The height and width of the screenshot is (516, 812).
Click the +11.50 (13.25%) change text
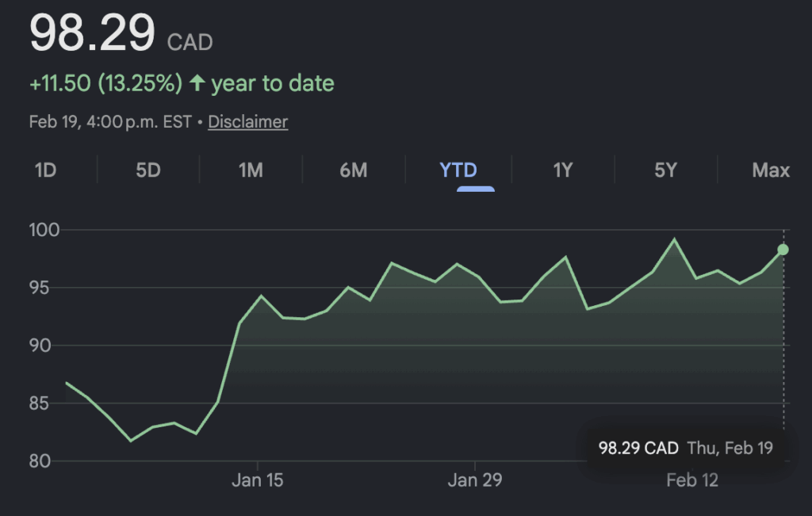[x=105, y=83]
